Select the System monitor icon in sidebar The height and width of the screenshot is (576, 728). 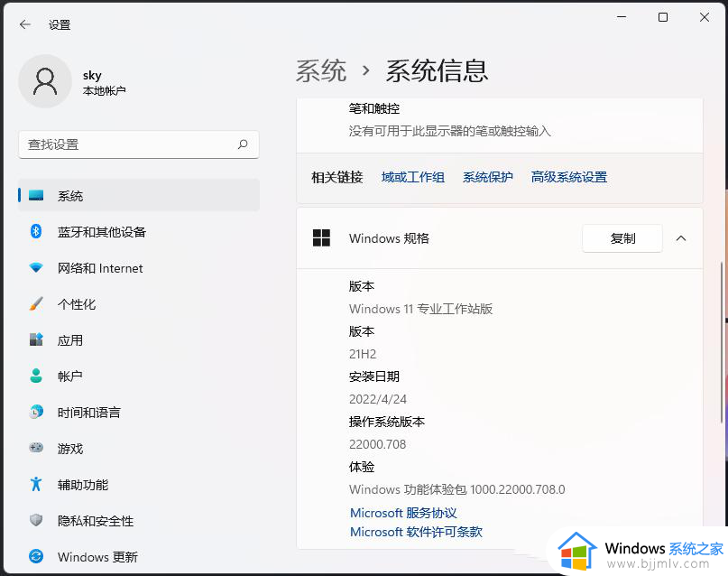click(x=36, y=196)
